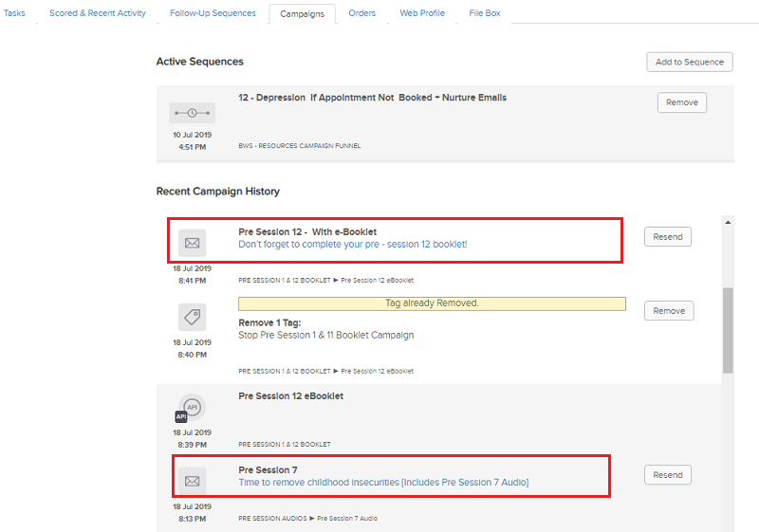
Task: Open the File Box tab
Action: pyautogui.click(x=485, y=13)
